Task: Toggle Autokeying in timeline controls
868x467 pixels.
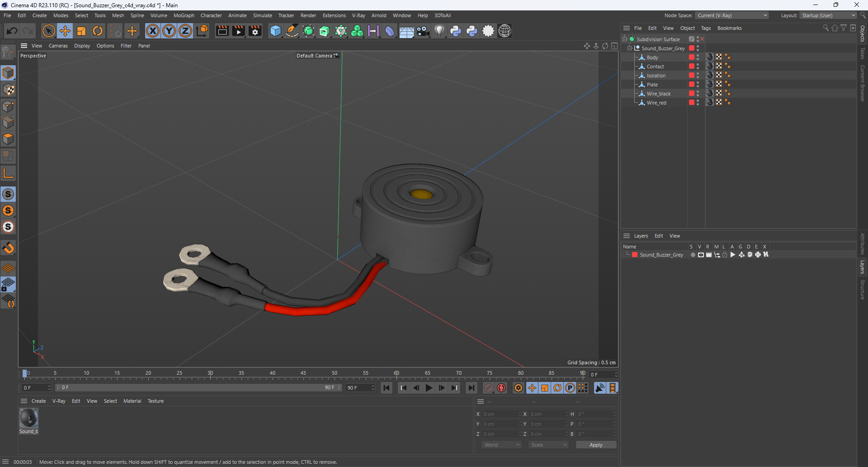Action: (x=501, y=388)
